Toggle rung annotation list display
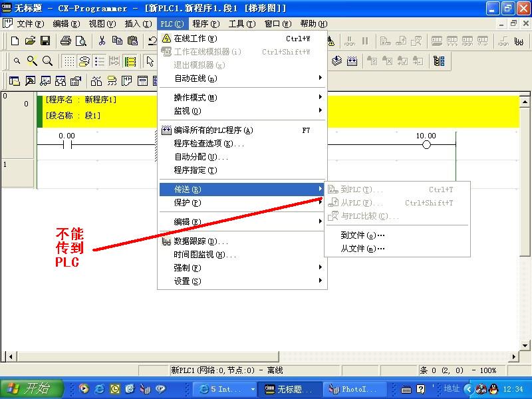Image resolution: width=532 pixels, height=399 pixels. point(99,61)
